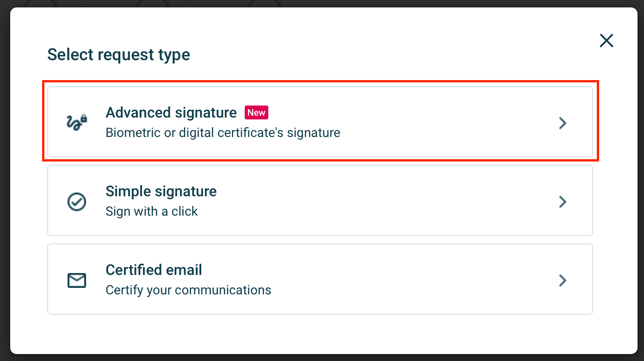Click "Certify your communications" description text

click(x=188, y=290)
